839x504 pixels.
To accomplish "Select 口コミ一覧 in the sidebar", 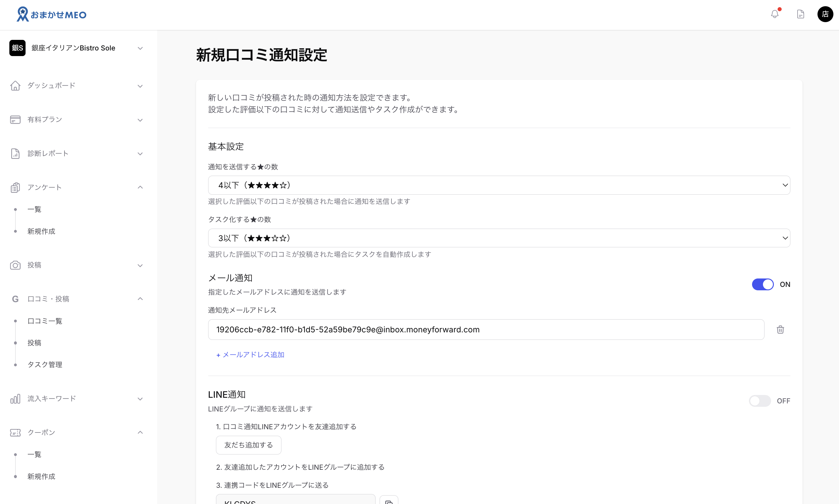I will pos(45,321).
